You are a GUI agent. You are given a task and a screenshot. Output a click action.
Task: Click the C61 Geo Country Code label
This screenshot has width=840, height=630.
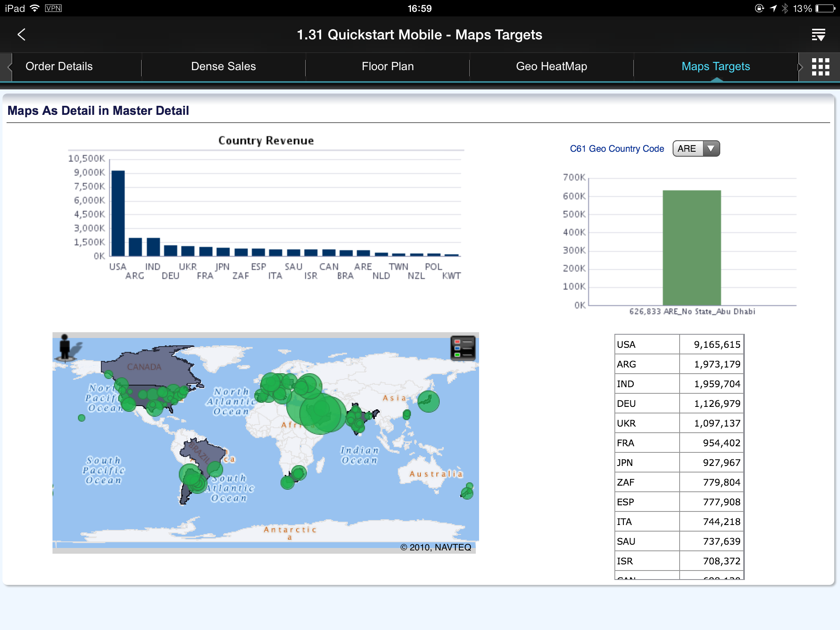(617, 148)
